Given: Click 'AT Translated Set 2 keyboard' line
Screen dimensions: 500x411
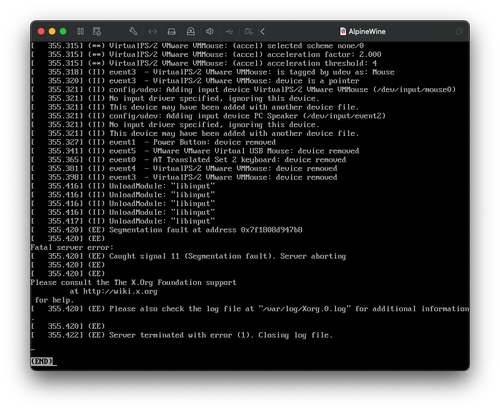Looking at the screenshot, I should pyautogui.click(x=188, y=160).
